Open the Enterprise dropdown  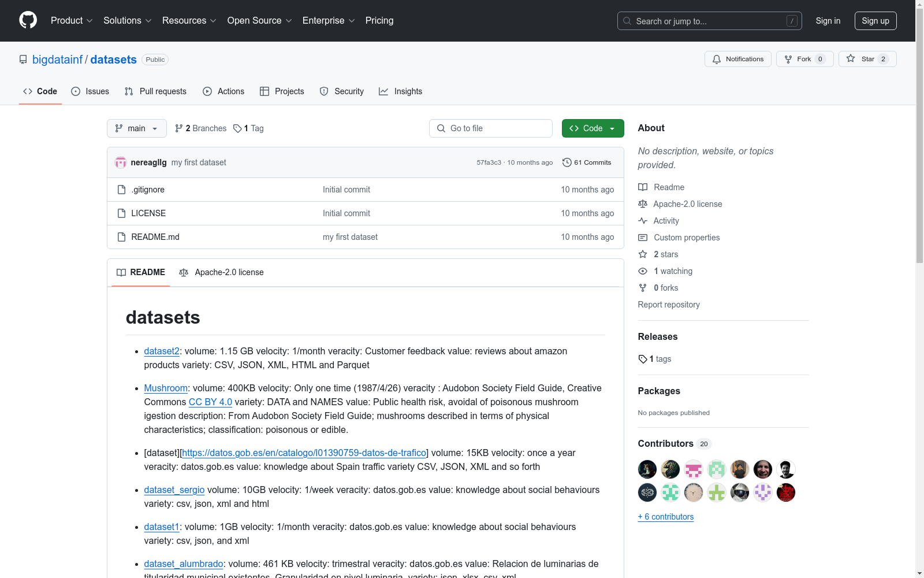tap(329, 21)
